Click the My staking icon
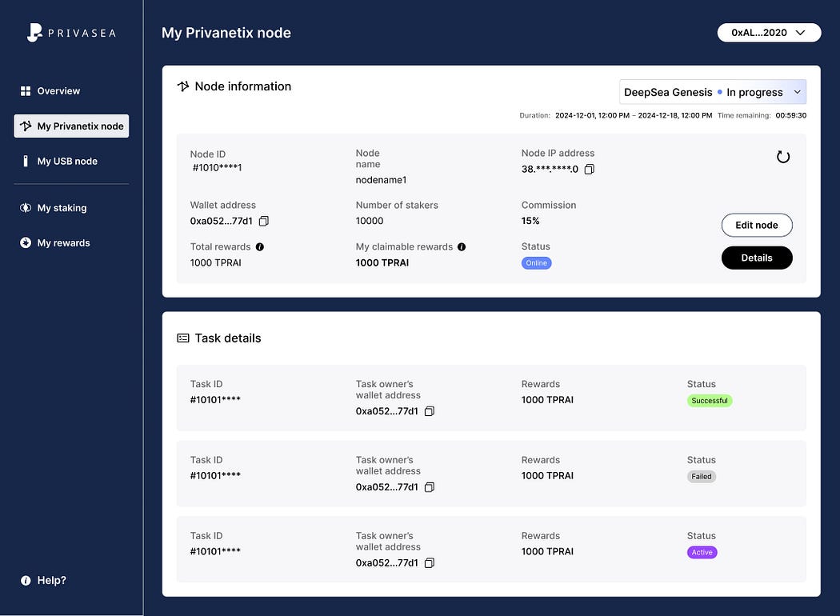 point(25,208)
